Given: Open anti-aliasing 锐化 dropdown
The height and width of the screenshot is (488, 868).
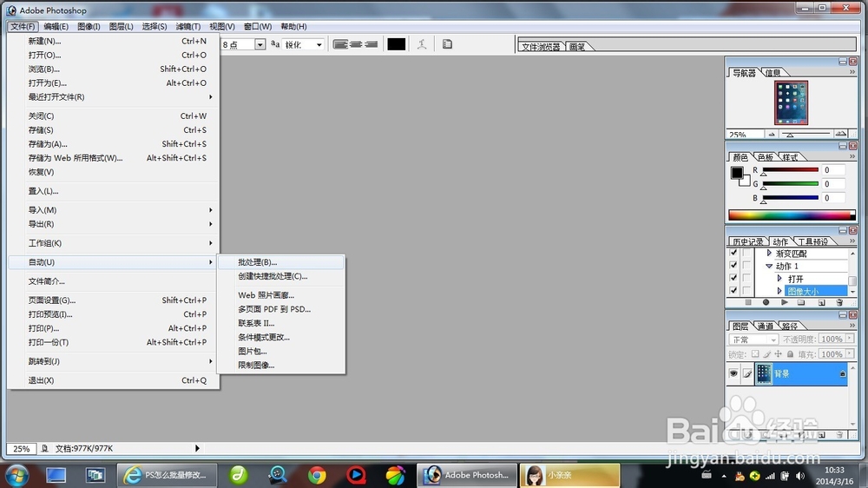Looking at the screenshot, I should pos(319,44).
